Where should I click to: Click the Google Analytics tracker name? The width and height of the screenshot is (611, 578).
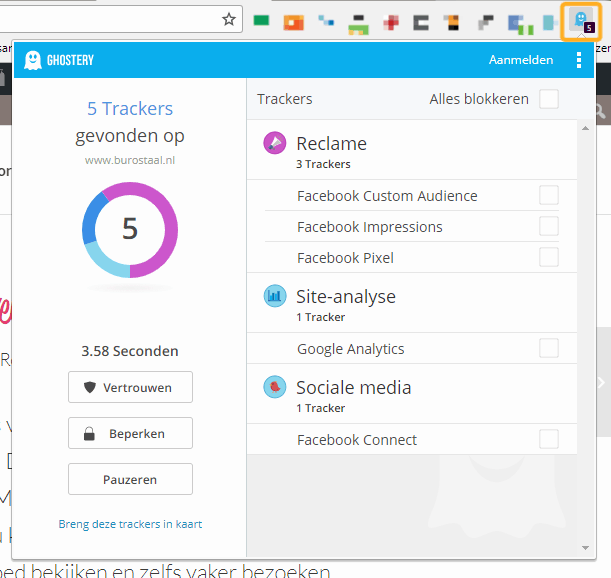click(x=350, y=349)
